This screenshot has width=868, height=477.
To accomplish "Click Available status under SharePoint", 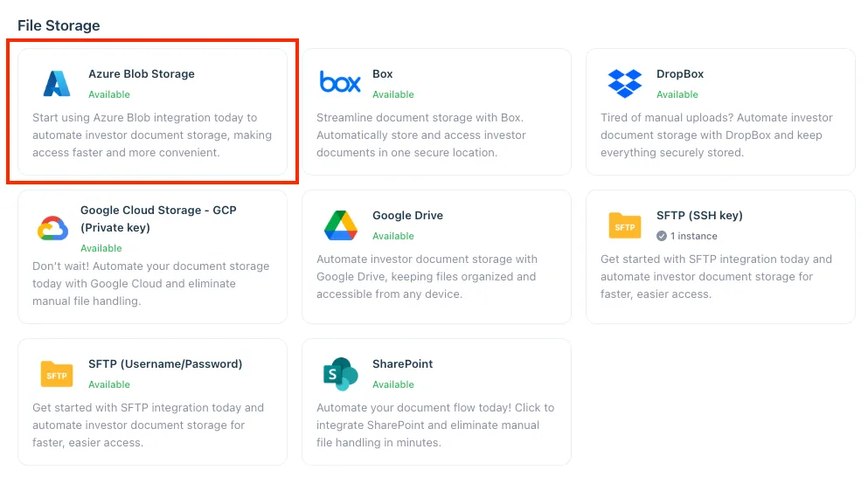I will pyautogui.click(x=393, y=384).
